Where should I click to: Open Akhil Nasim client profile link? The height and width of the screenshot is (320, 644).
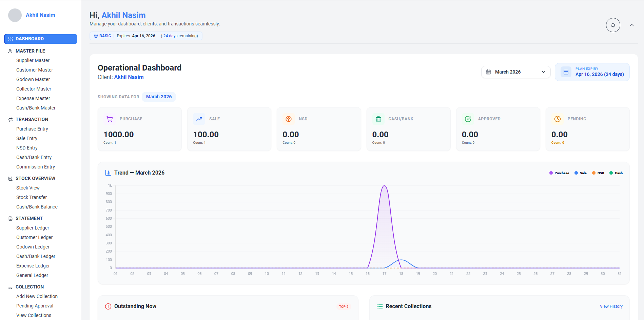[x=129, y=77]
